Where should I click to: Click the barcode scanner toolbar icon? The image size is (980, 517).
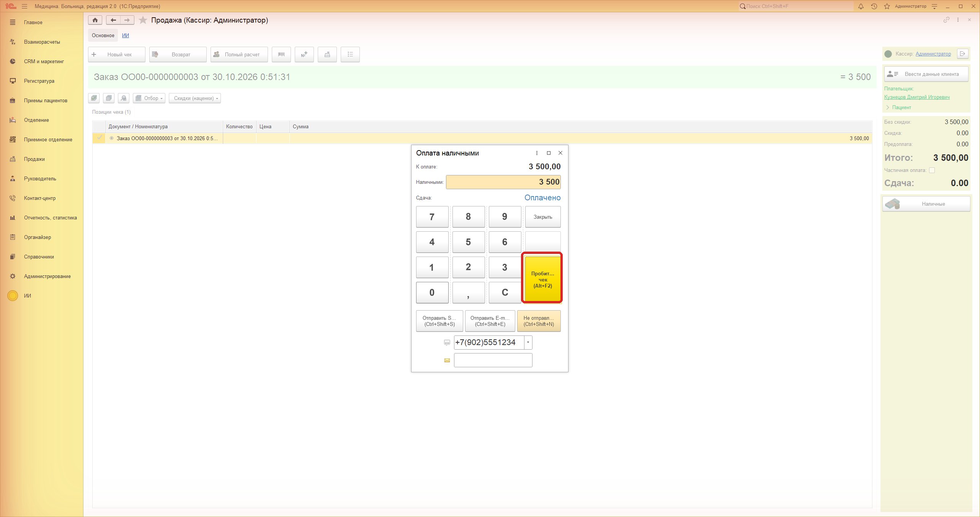(x=281, y=54)
